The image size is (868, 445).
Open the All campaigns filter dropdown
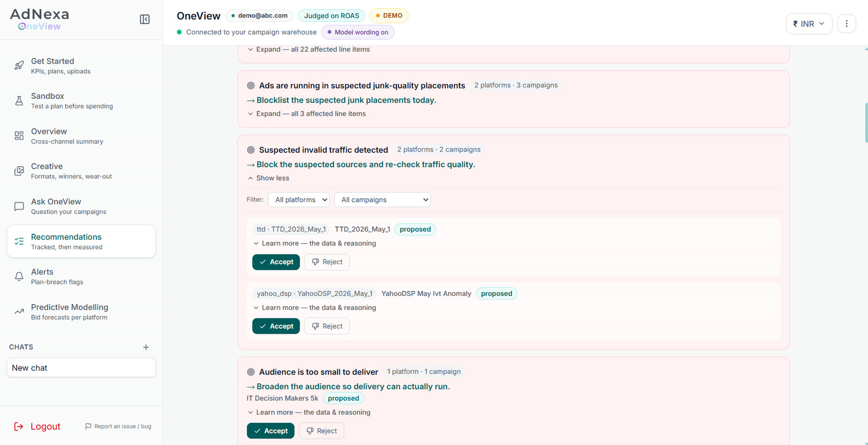coord(382,200)
